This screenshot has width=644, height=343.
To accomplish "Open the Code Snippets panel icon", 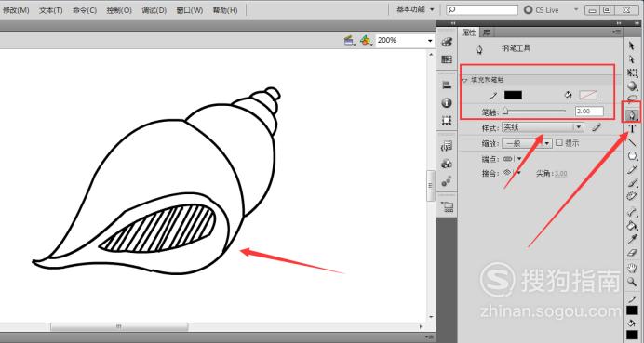I will click(447, 146).
